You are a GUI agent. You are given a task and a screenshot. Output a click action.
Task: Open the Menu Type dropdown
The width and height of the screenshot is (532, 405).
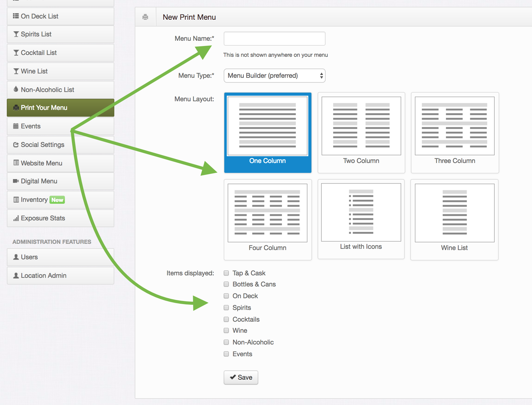point(274,76)
